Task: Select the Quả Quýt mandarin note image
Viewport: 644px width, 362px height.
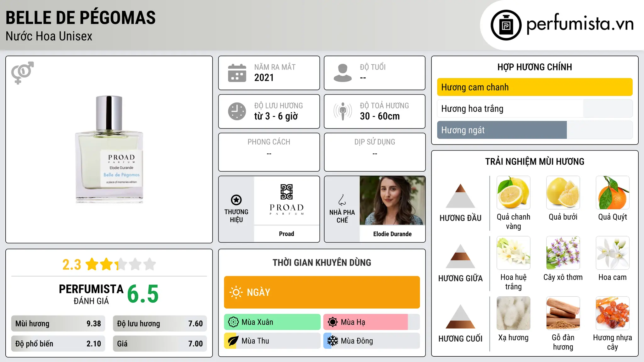Action: pos(613,193)
